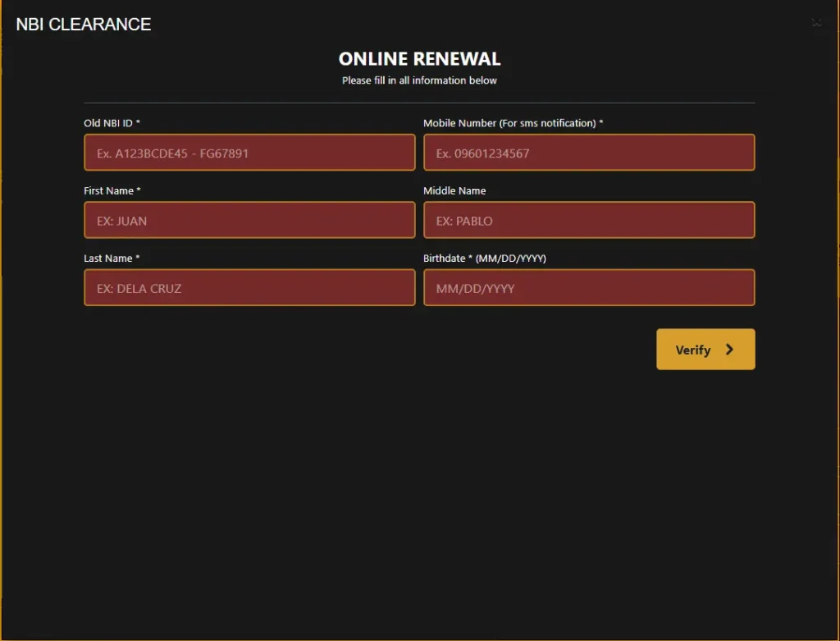840x641 pixels.
Task: Activate the Last Name input field
Action: 249,288
